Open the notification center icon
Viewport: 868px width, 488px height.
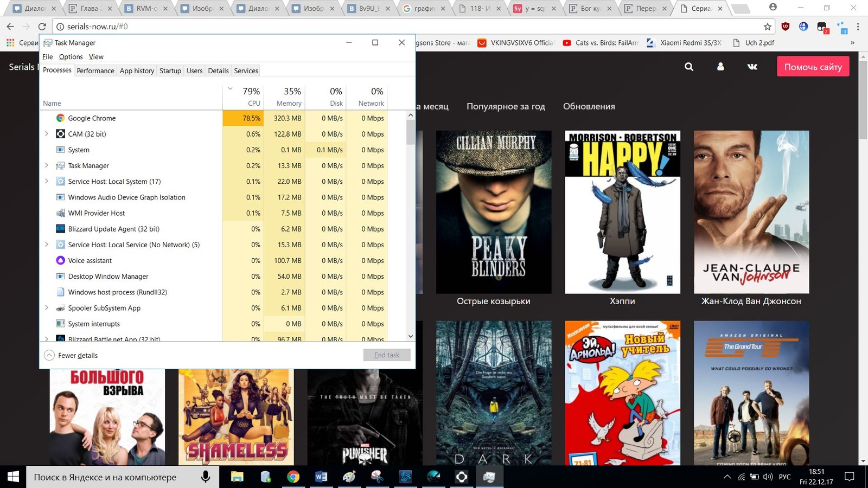(850, 477)
